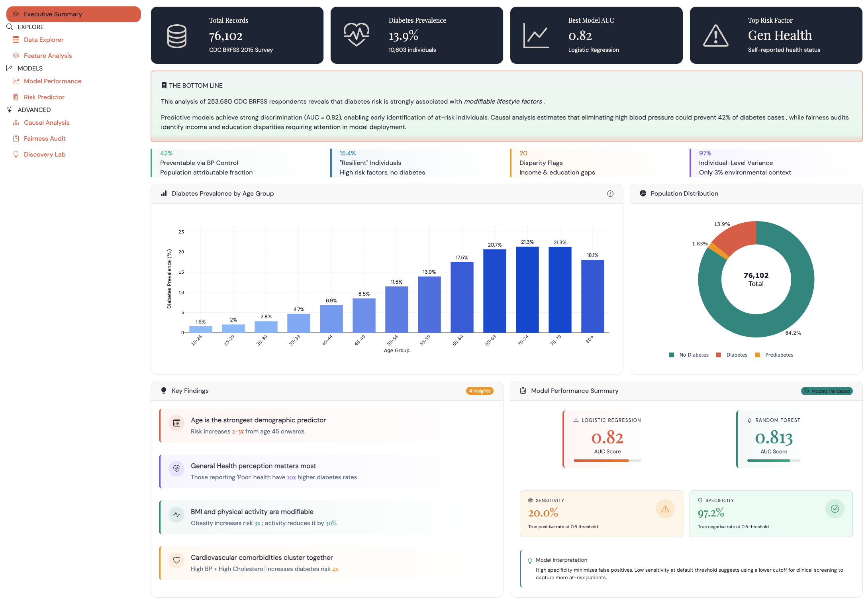Click the Fairness Audit clipboard icon
The image size is (868, 602).
click(x=16, y=138)
